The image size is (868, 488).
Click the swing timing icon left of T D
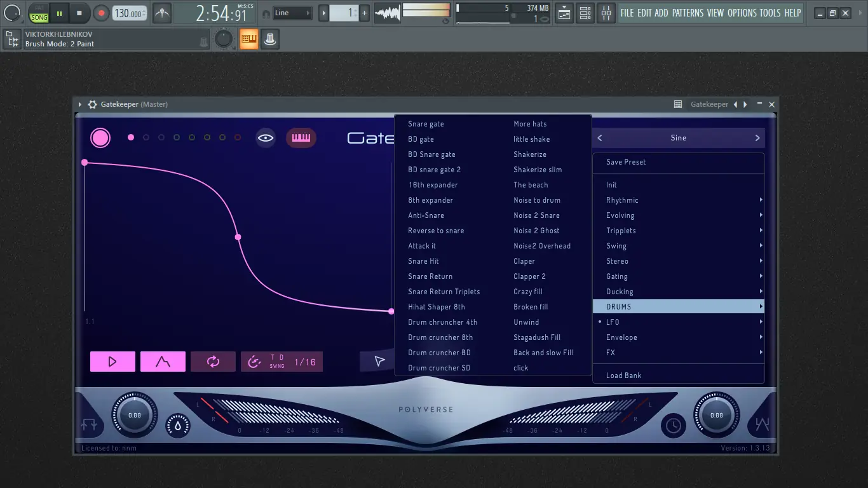pyautogui.click(x=254, y=362)
